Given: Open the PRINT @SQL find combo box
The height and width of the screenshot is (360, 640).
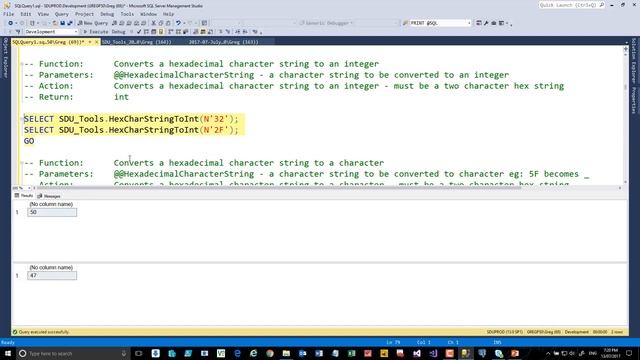Looking at the screenshot, I should [440, 23].
